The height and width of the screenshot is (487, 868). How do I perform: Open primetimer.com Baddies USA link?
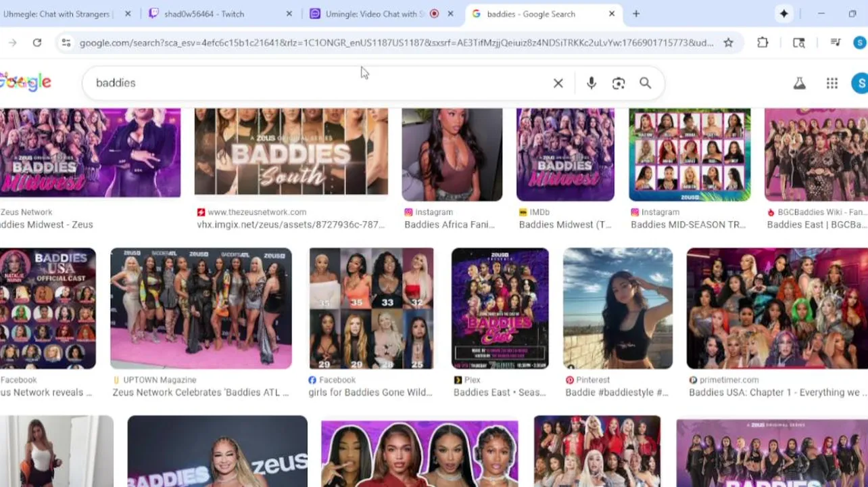777,392
